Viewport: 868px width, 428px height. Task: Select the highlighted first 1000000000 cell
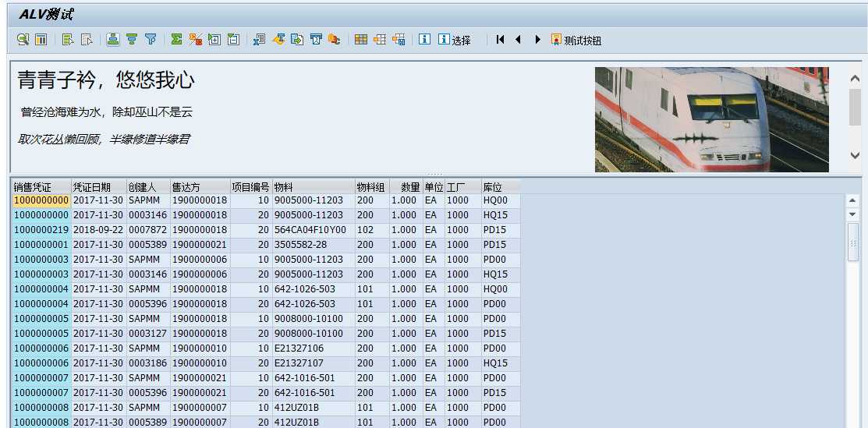(x=41, y=200)
